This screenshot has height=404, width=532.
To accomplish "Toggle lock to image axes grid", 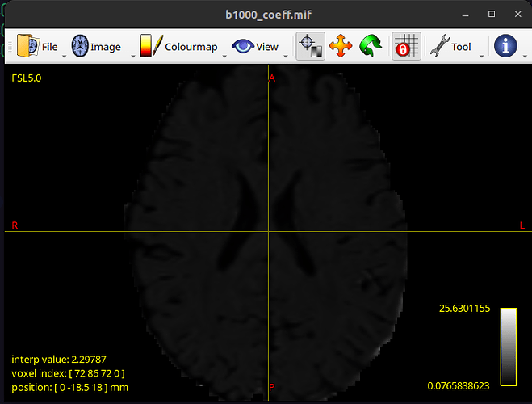I will pyautogui.click(x=405, y=47).
